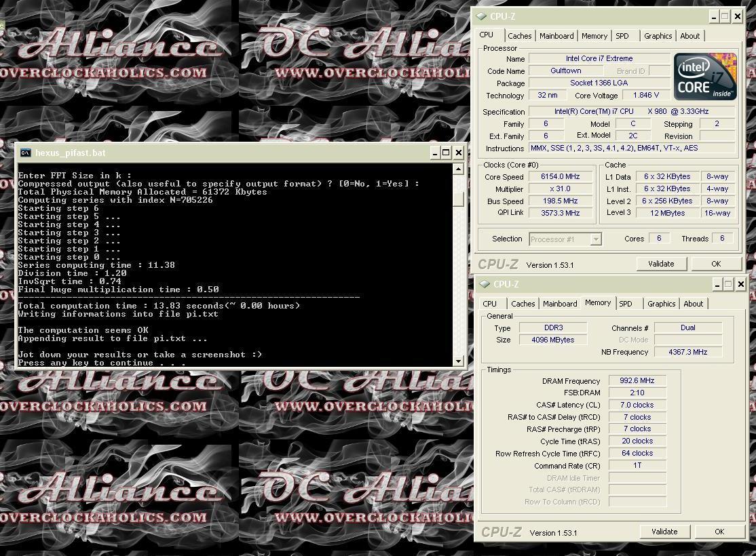Open the Mainboard tab in the bottom CPU-Z window
The width and height of the screenshot is (756, 556).
point(560,304)
